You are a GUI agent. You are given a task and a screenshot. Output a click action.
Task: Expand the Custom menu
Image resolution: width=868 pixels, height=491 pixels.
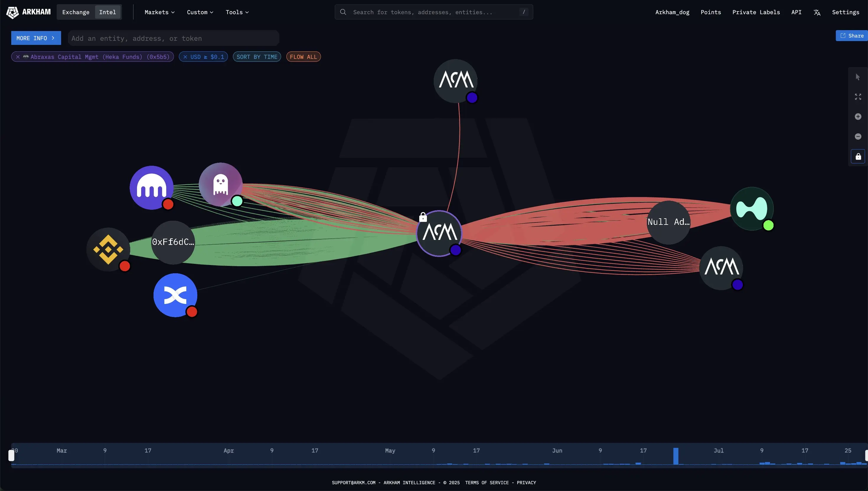coord(200,12)
